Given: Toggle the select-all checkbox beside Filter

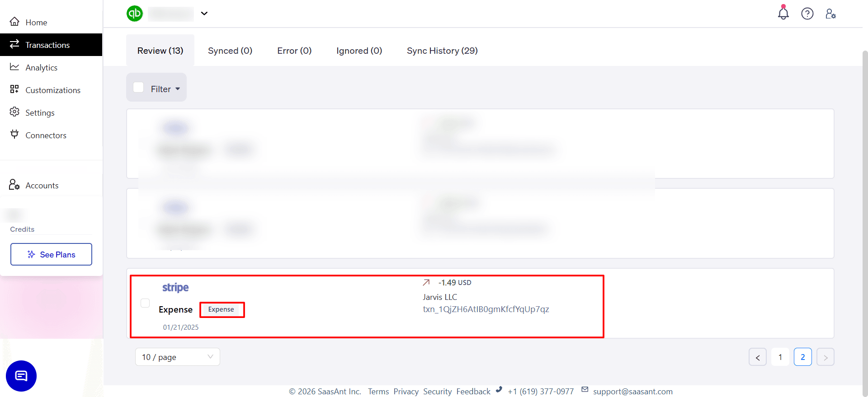Looking at the screenshot, I should pos(138,87).
